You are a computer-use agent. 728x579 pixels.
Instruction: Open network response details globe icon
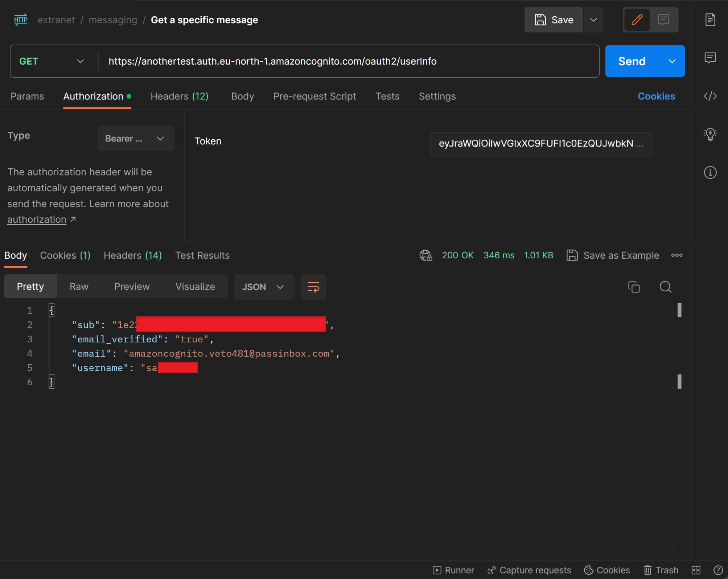click(425, 255)
